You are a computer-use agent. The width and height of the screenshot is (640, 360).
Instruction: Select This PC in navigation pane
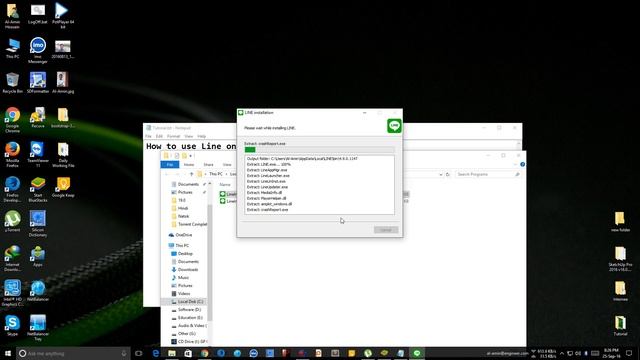179,245
